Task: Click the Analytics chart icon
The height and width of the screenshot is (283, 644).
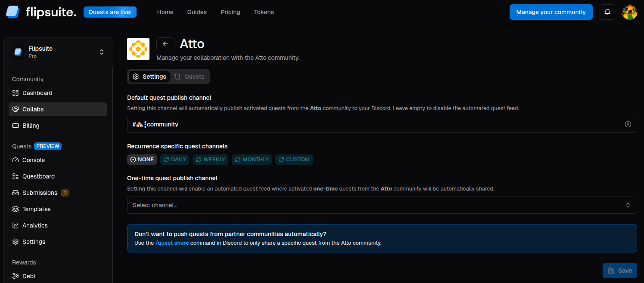Action: tap(16, 225)
